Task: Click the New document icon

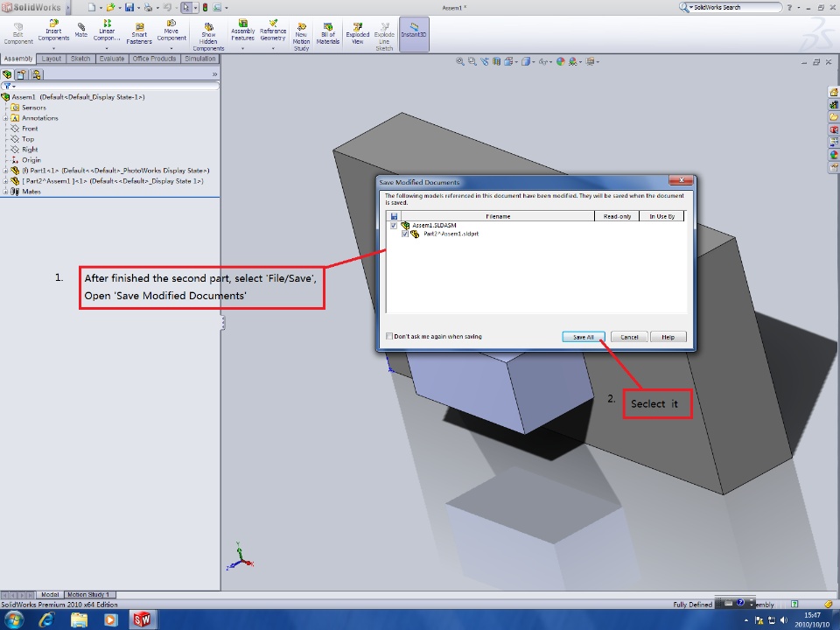Action: (x=92, y=8)
